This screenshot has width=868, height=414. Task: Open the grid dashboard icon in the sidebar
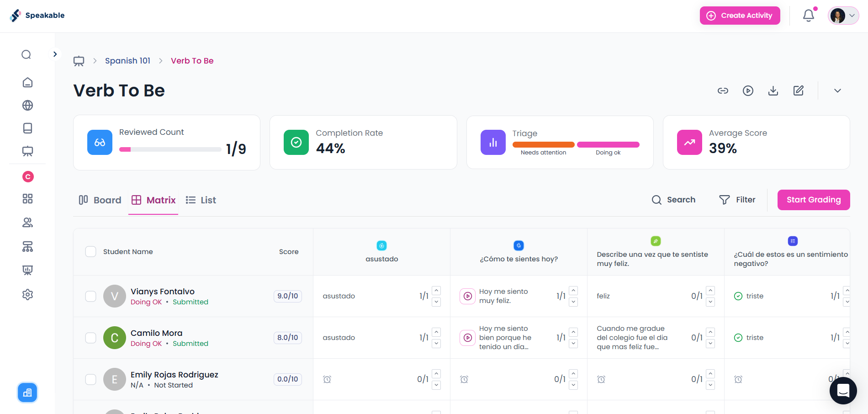(27, 198)
